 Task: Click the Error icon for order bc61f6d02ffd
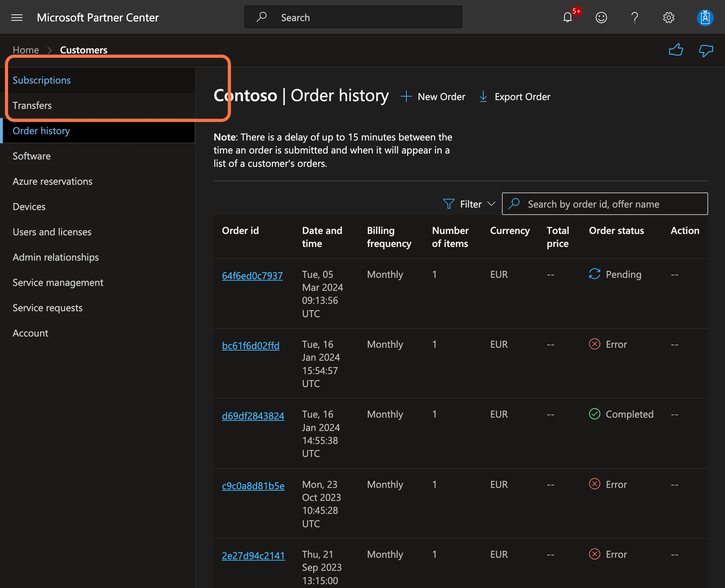tap(594, 344)
